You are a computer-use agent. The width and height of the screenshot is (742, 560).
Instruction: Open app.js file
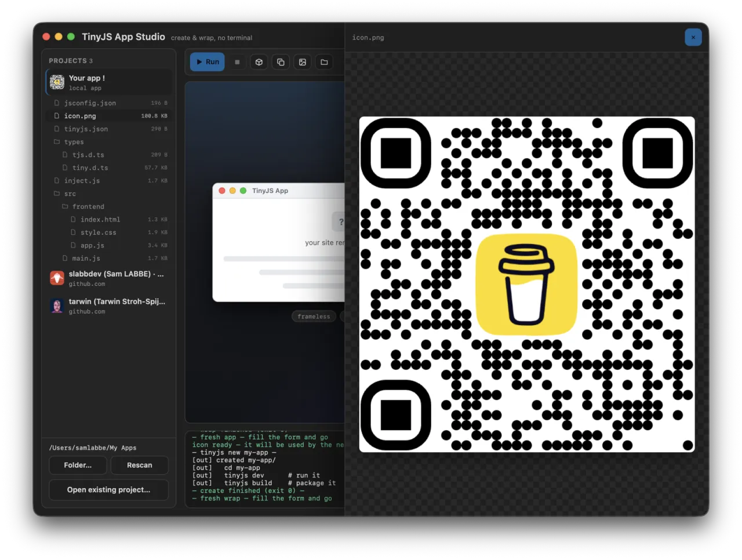[109, 245]
